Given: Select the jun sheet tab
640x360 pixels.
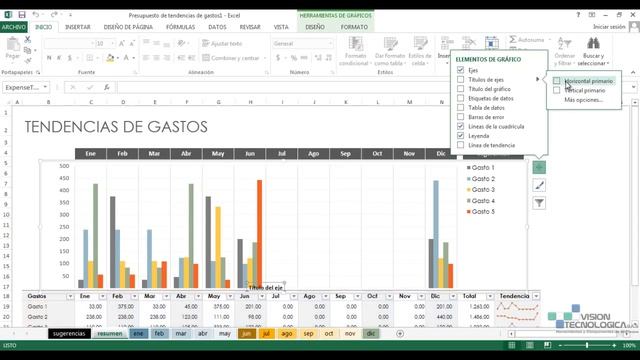Looking at the screenshot, I should tap(247, 334).
